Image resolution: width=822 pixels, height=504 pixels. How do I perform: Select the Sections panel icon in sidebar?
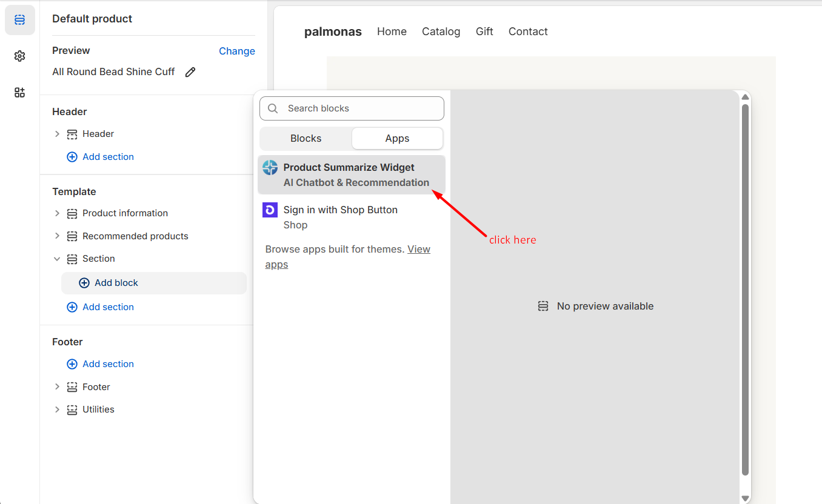pos(19,19)
